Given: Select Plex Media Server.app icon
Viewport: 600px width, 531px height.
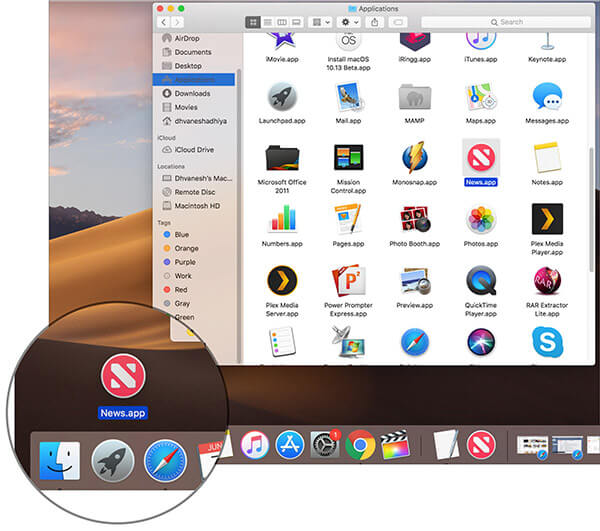Looking at the screenshot, I should (282, 280).
